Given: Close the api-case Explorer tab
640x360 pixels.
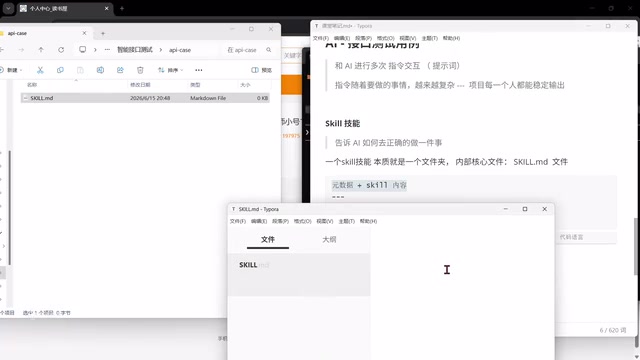Looking at the screenshot, I should 84,33.
